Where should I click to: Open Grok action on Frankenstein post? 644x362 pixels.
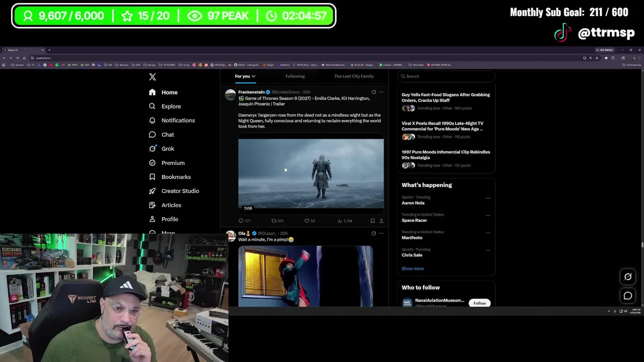pyautogui.click(x=373, y=92)
